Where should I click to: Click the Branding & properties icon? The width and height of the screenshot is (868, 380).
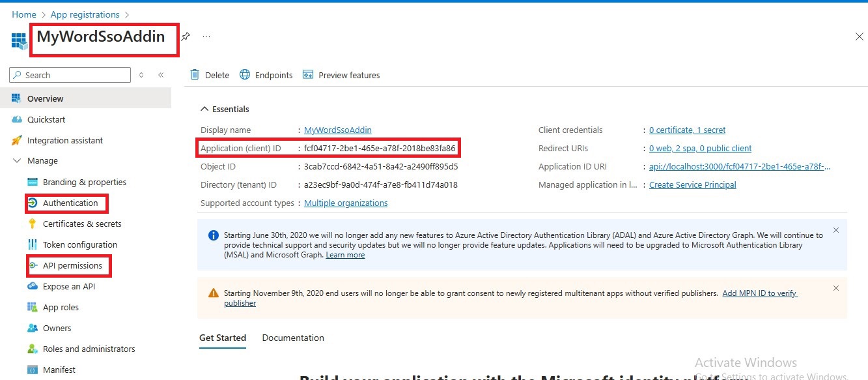32,182
